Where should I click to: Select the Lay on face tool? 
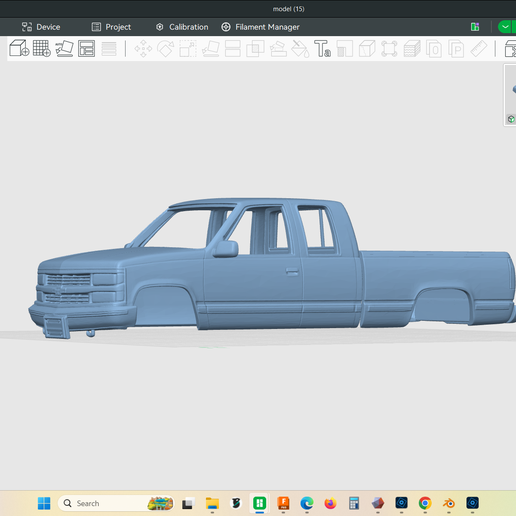[x=211, y=49]
